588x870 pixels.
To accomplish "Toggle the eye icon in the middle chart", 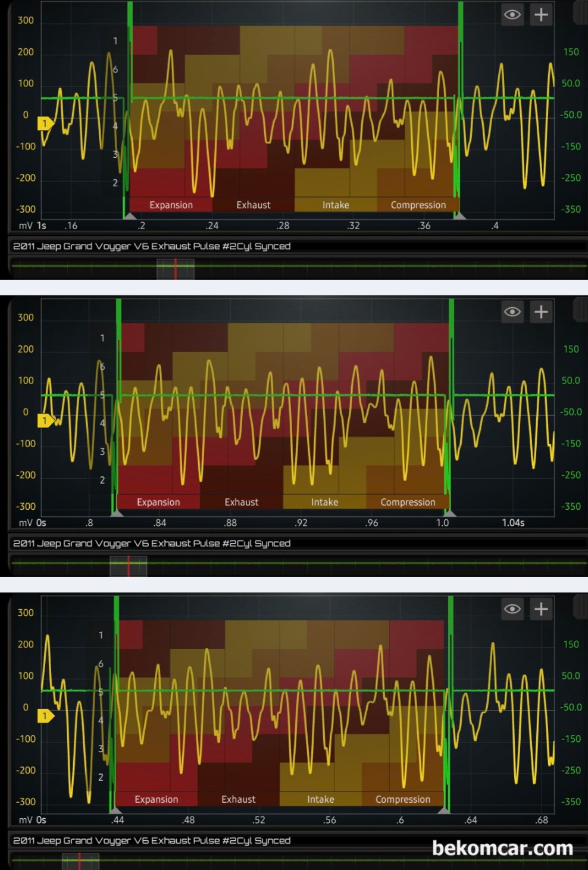I will 512,312.
